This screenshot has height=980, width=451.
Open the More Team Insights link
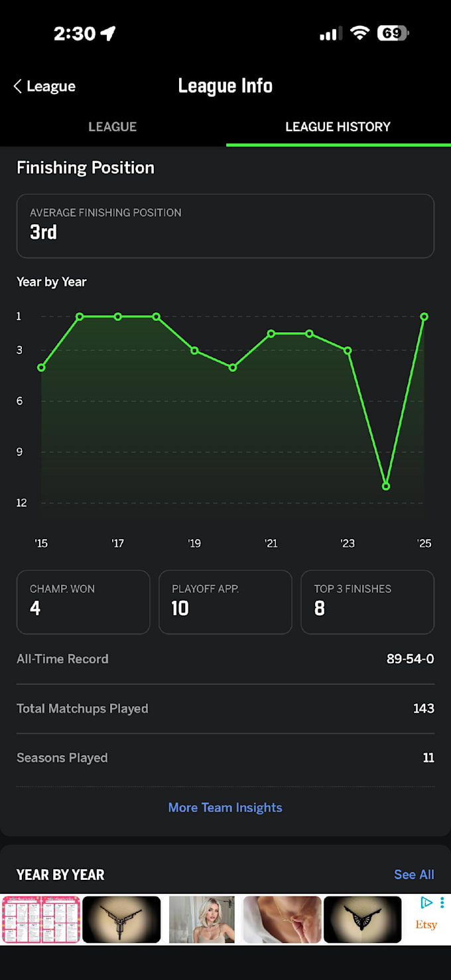click(225, 808)
